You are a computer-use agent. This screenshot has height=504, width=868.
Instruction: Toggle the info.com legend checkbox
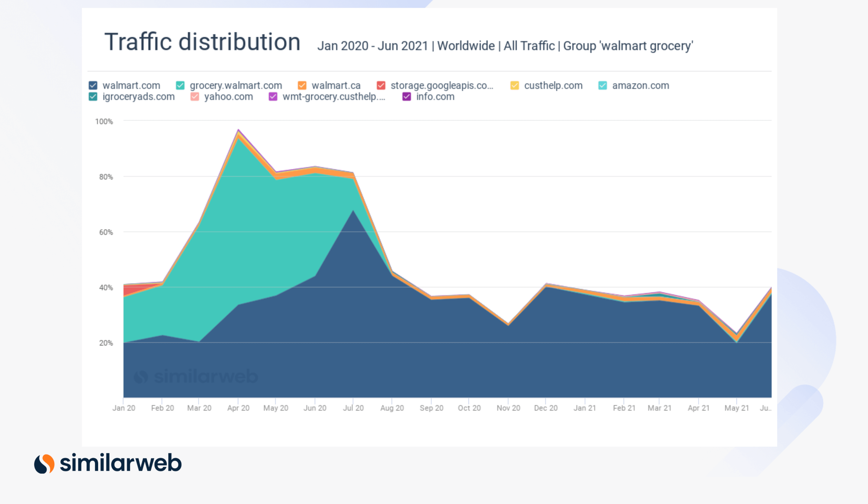coord(407,97)
